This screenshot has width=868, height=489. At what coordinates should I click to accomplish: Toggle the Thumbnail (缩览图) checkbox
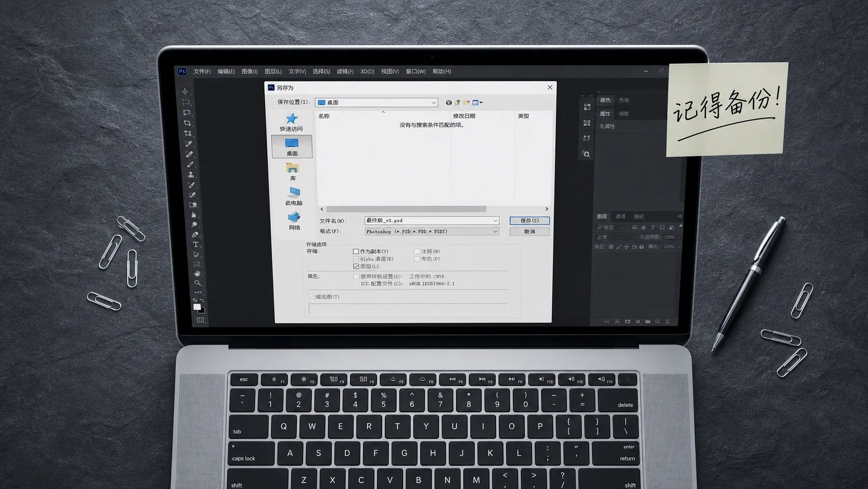(311, 297)
